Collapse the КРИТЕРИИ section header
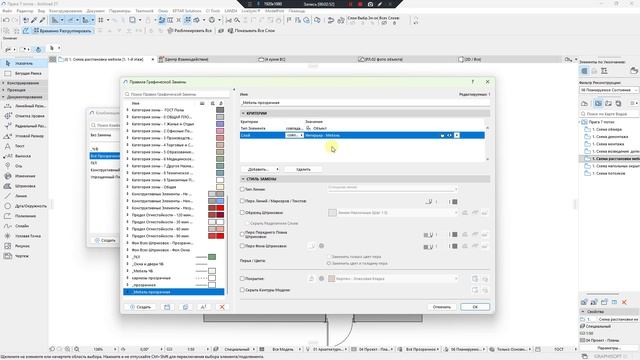Viewport: 640px width, 360px height. click(x=365, y=113)
